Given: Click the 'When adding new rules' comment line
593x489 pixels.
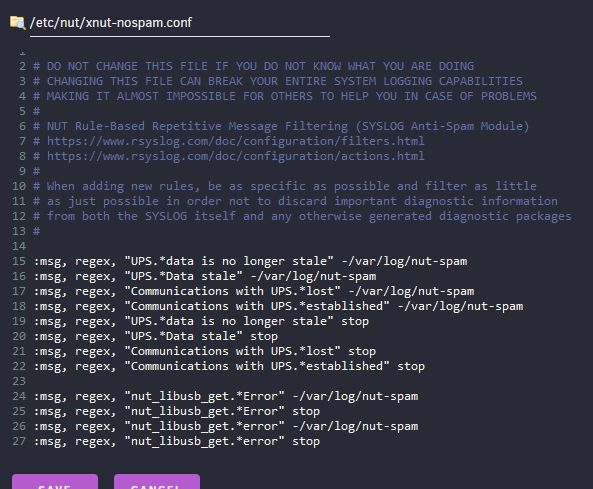Looking at the screenshot, I should (x=284, y=186).
